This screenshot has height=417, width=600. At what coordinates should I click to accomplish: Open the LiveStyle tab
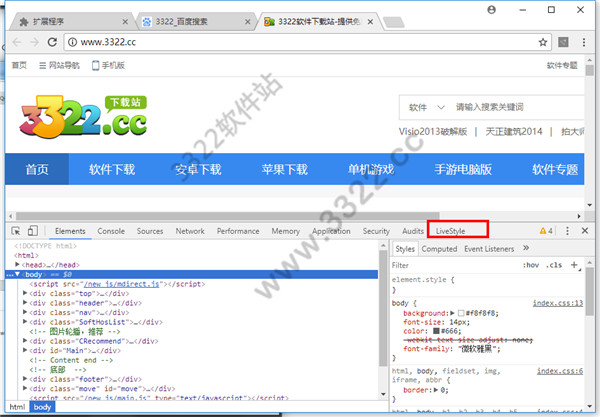450,231
